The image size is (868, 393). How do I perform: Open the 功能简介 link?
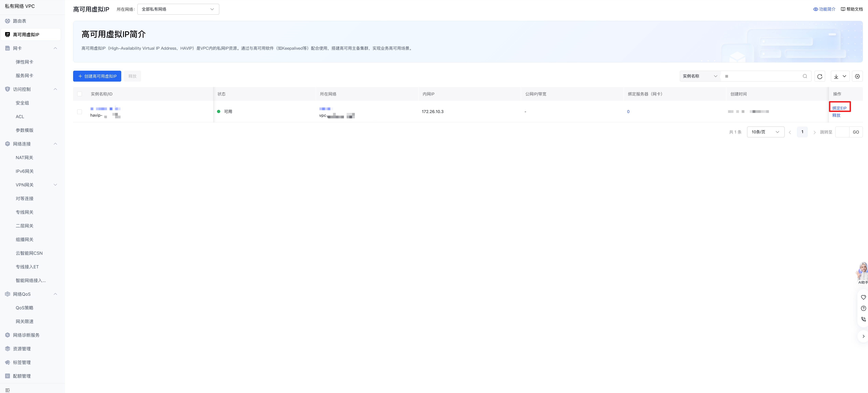point(827,9)
